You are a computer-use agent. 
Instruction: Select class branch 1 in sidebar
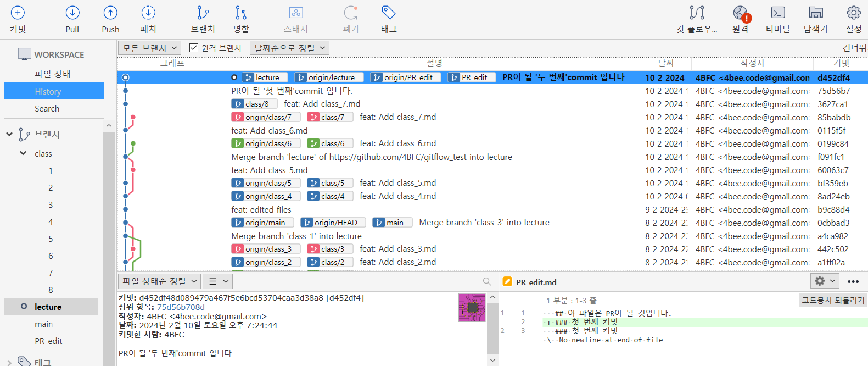(51, 170)
